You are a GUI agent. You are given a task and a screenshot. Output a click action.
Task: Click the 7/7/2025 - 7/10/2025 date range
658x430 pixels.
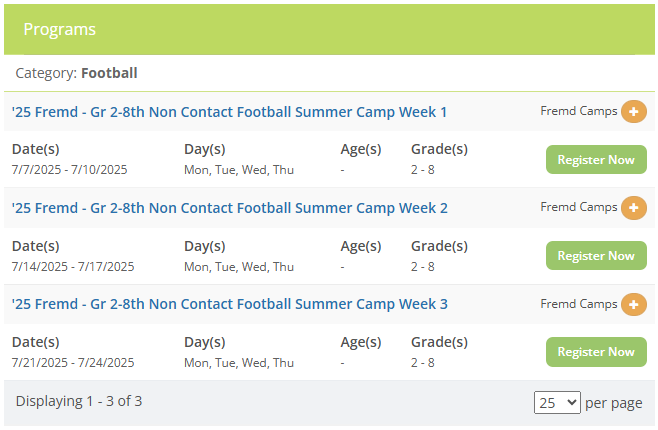69,170
